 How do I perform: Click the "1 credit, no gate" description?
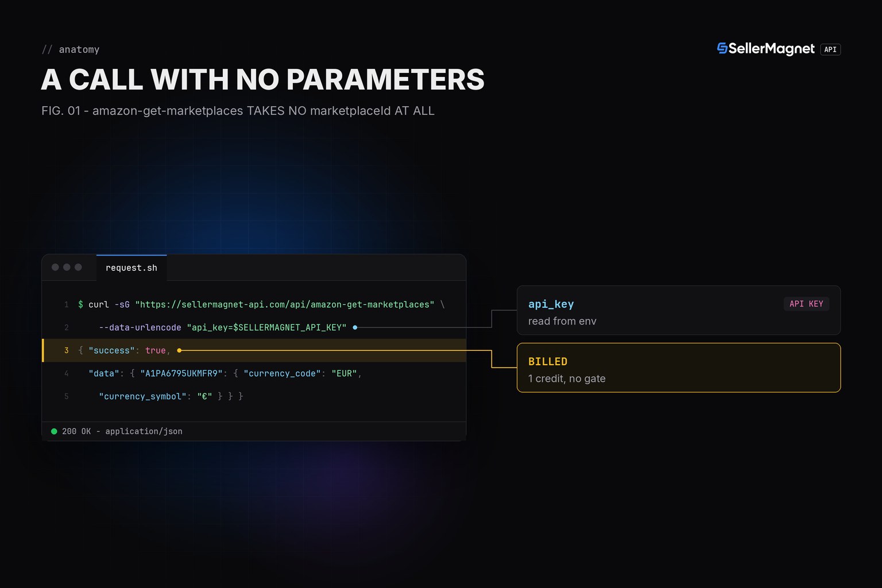click(567, 378)
